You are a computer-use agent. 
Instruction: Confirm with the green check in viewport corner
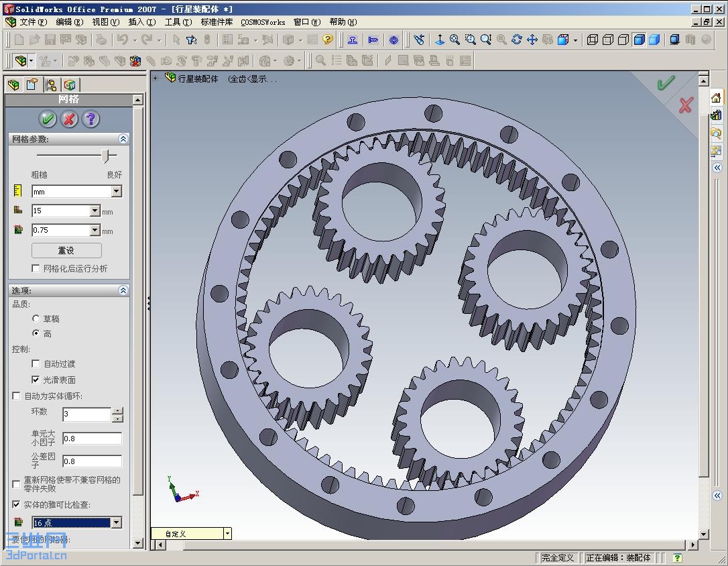click(x=665, y=83)
